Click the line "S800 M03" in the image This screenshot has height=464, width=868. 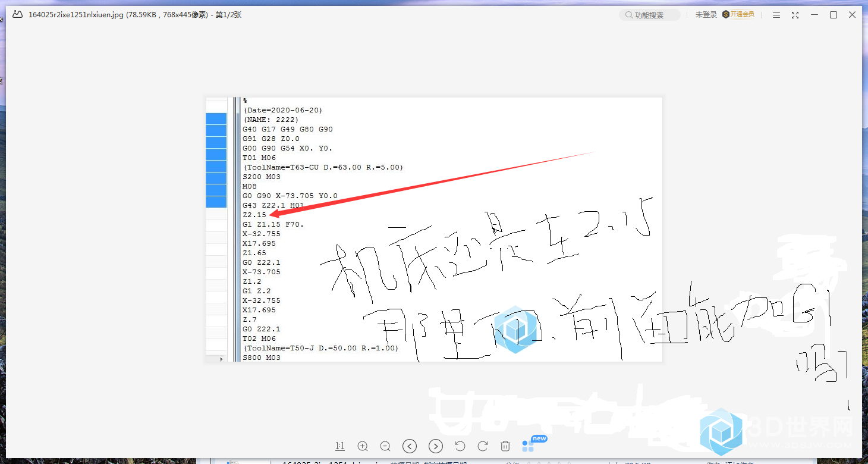pyautogui.click(x=262, y=358)
